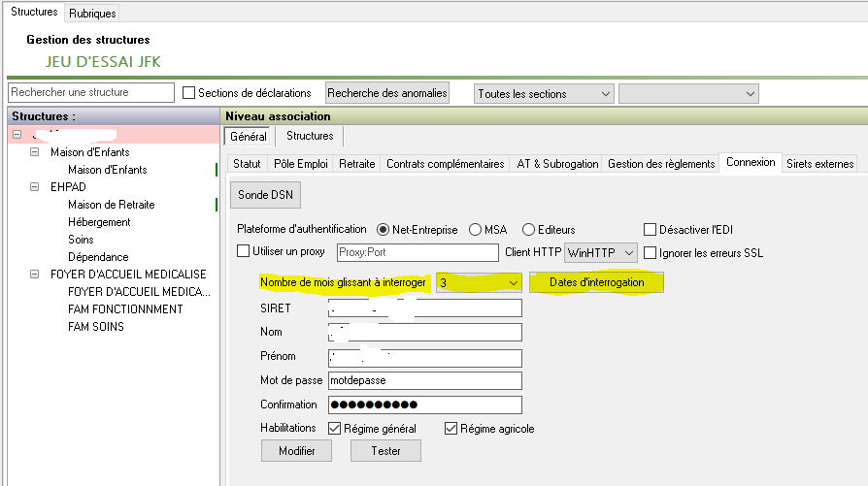Image resolution: width=868 pixels, height=486 pixels.
Task: Go to the Sirets externes tab
Action: coord(820,164)
